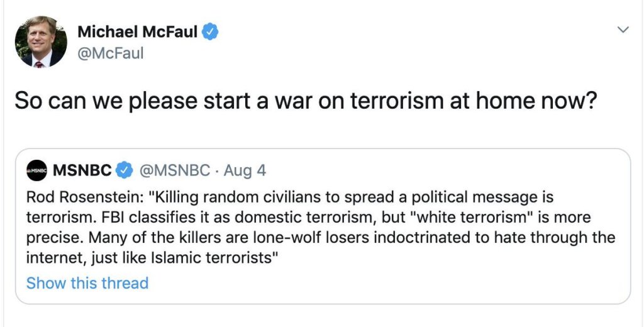
Task: Click the verified badge beside Michael McFaul
Action: 211,32
